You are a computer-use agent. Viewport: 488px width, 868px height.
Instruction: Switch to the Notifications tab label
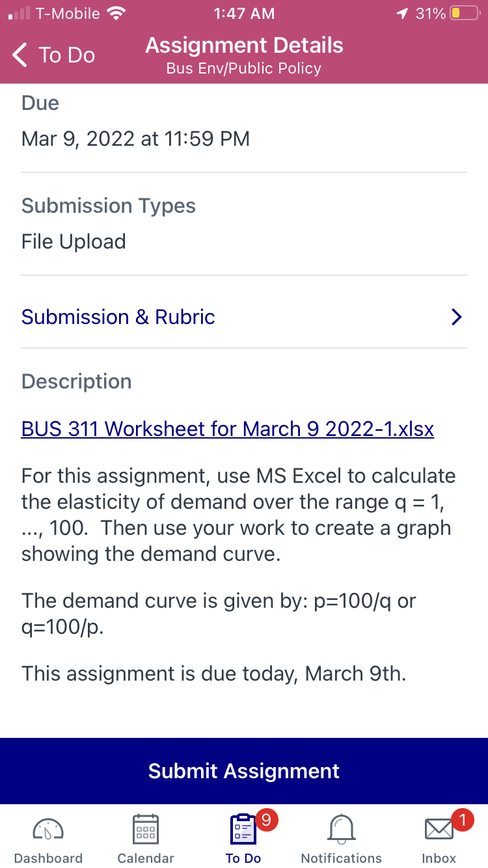[341, 858]
